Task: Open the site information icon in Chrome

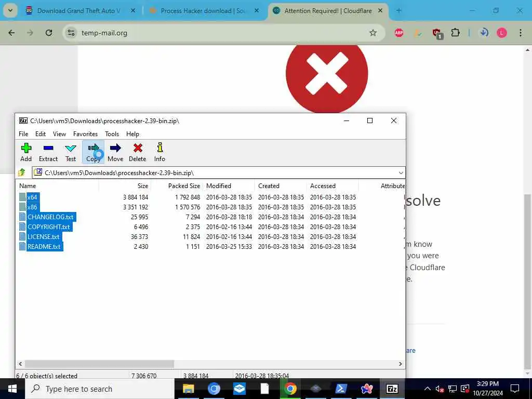Action: click(x=71, y=33)
